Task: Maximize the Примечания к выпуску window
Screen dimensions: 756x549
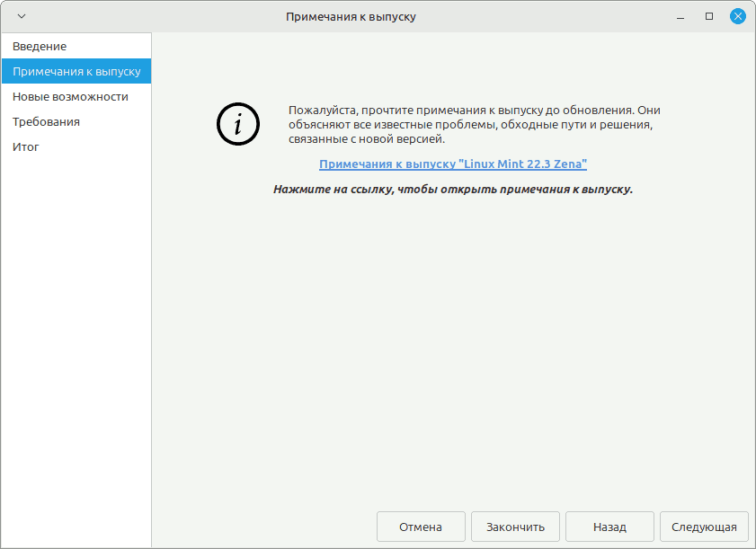Action: (709, 16)
